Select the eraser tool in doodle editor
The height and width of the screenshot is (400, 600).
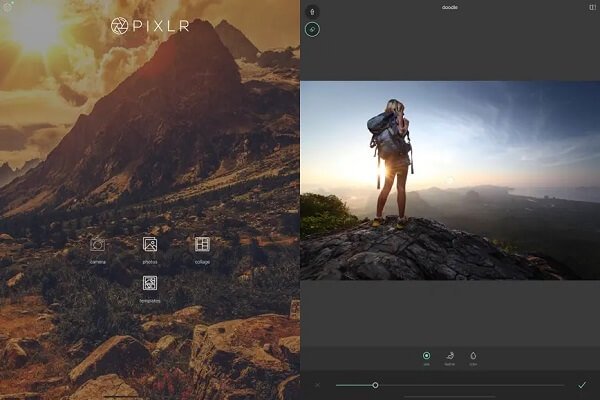312,29
